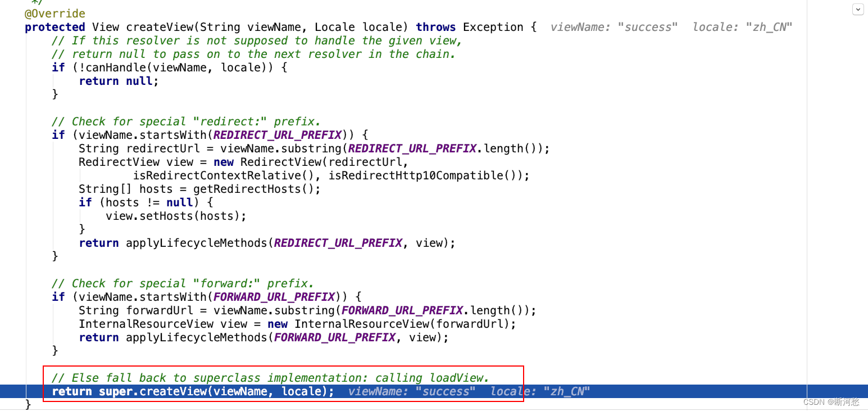Expand the collapse chevron at top right
Screen dimensions: 868x411
857,9
